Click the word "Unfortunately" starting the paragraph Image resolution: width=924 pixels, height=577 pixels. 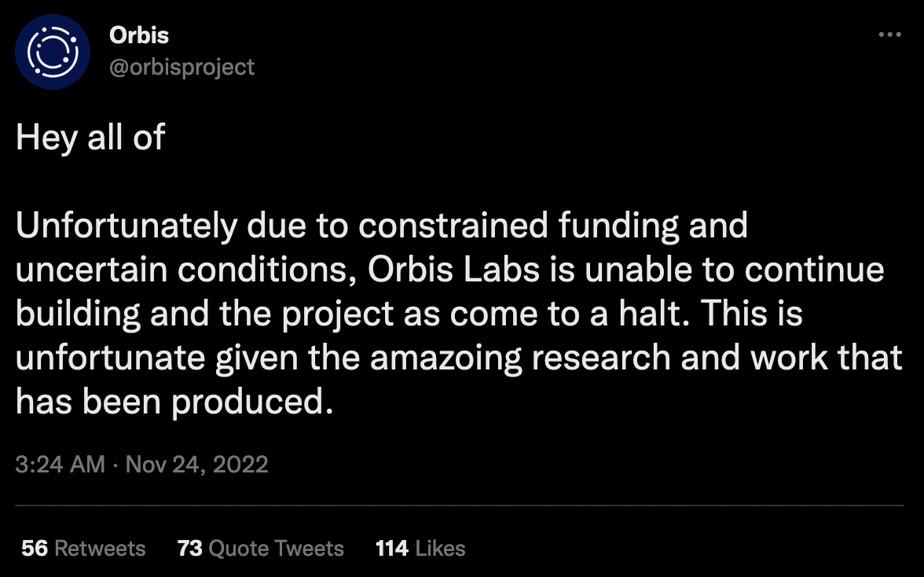tap(126, 226)
